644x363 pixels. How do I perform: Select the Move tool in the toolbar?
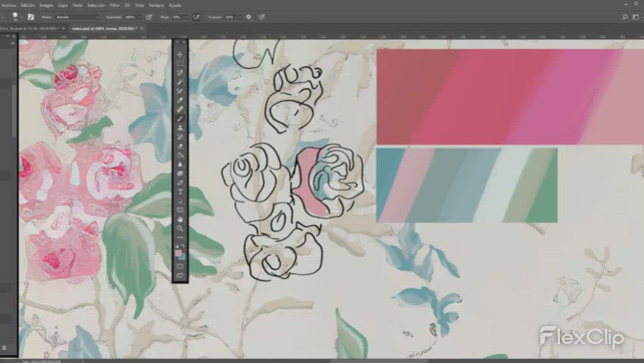point(180,54)
